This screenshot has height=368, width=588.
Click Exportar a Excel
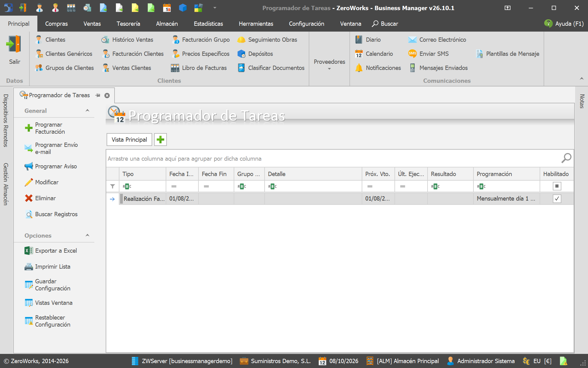tap(51, 251)
